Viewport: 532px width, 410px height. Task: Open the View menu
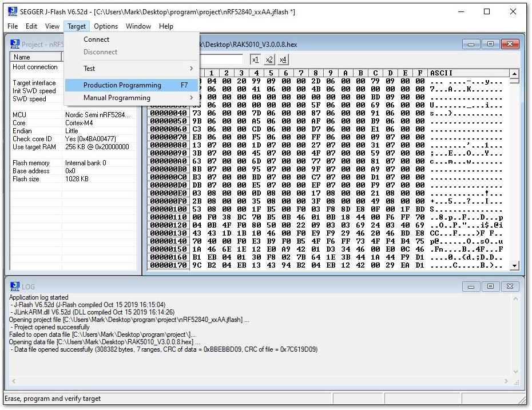[52, 26]
